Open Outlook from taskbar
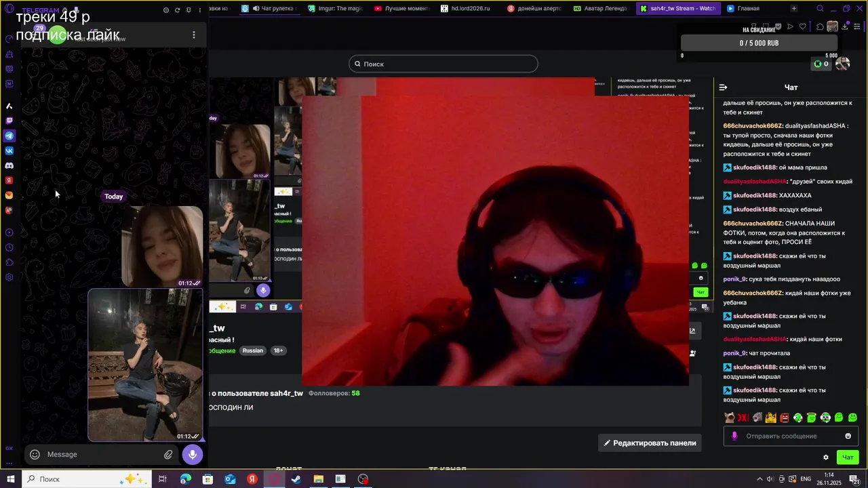Screen dimensions: 868x488 (230, 479)
